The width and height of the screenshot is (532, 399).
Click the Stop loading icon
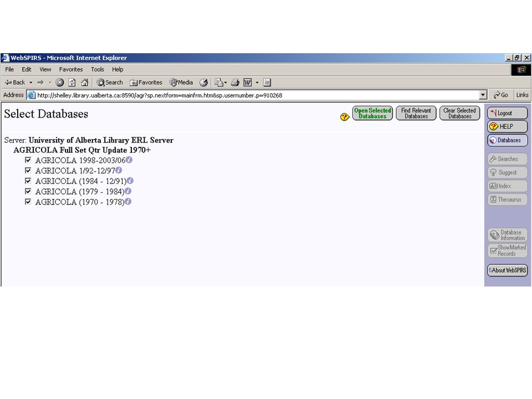coord(60,83)
